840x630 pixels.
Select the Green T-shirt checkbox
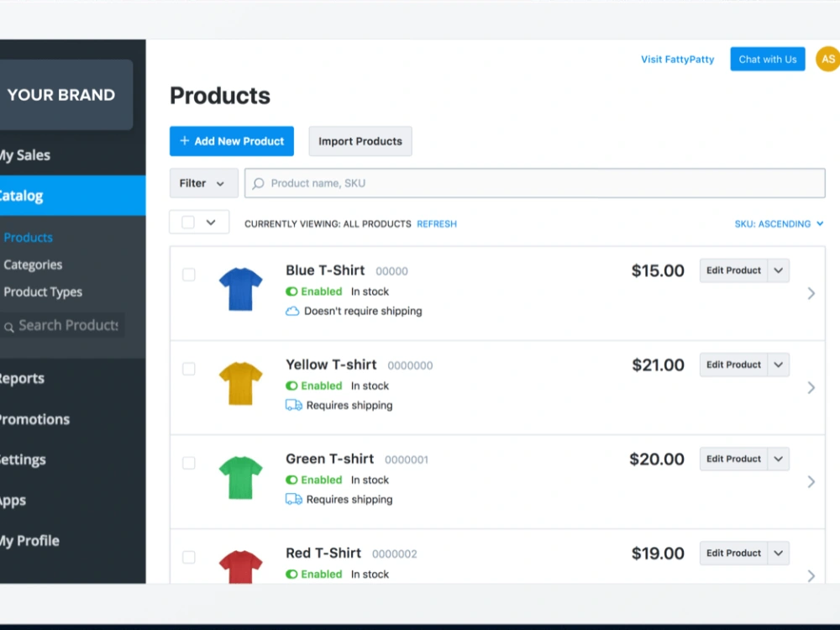pyautogui.click(x=188, y=463)
